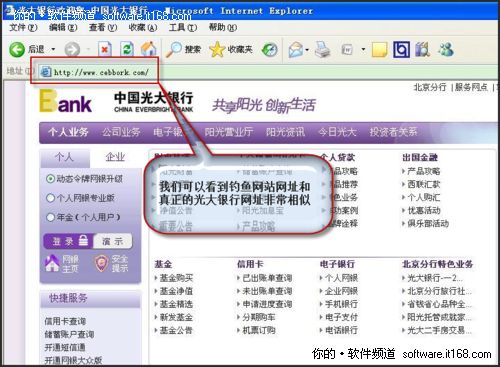This screenshot has height=367, width=500.
Task: Click the 网银主页 house icon
Action: pyautogui.click(x=52, y=263)
